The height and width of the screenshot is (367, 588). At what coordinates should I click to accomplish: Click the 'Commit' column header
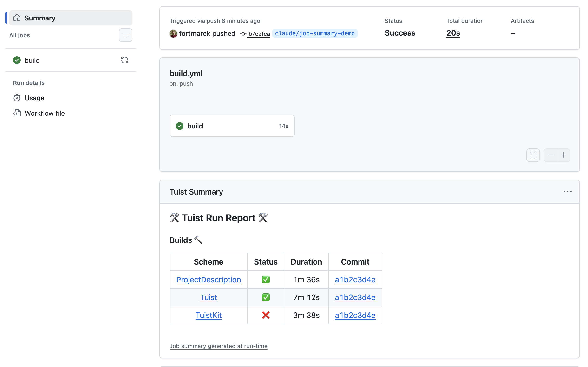pos(355,262)
